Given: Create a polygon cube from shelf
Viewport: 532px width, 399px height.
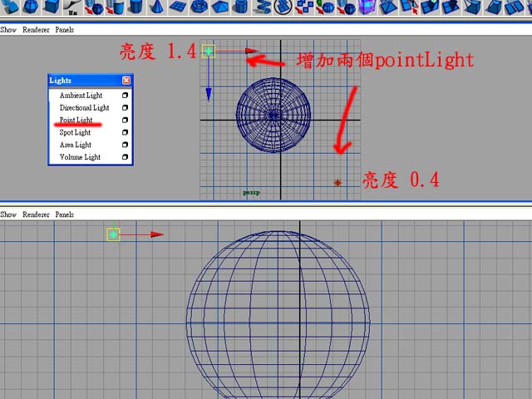Looking at the screenshot, I should point(52,7).
